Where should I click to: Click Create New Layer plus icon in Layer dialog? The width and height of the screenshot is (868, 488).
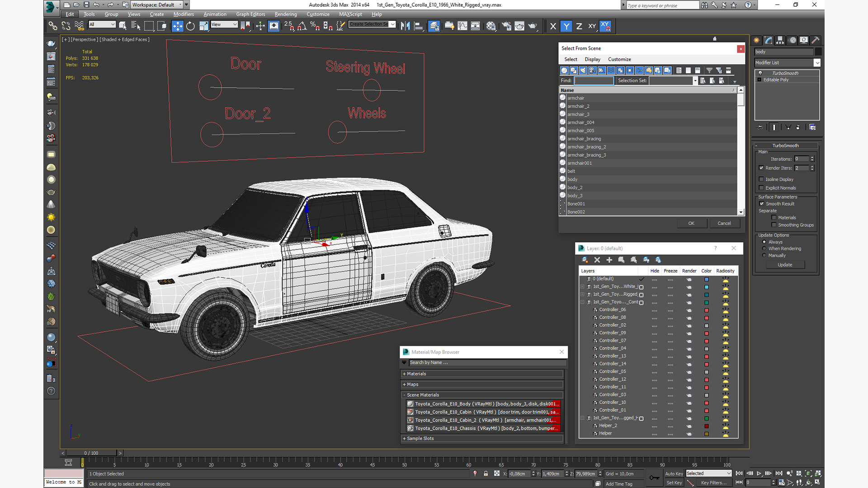pos(609,260)
